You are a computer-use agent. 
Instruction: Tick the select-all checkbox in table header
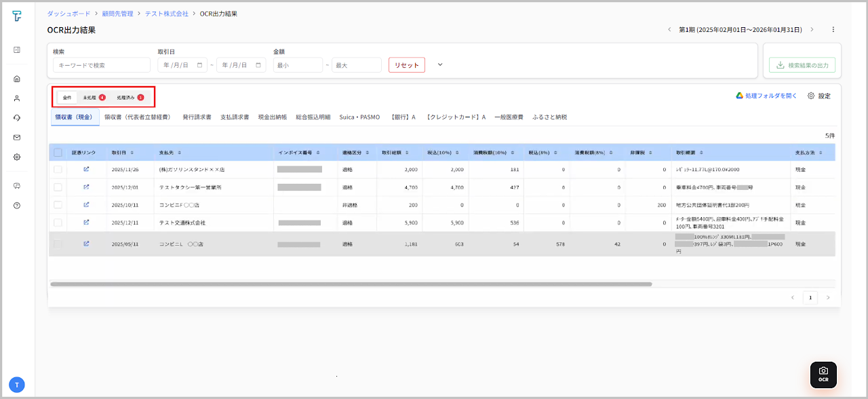point(58,153)
